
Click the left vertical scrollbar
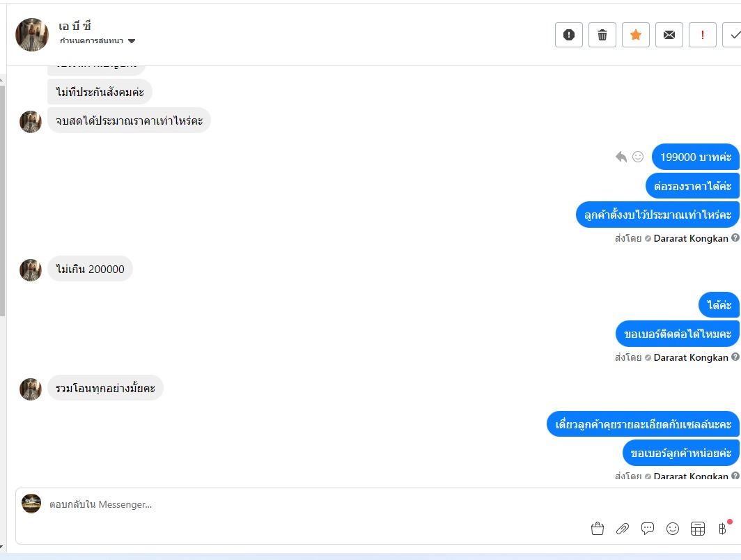click(2, 199)
